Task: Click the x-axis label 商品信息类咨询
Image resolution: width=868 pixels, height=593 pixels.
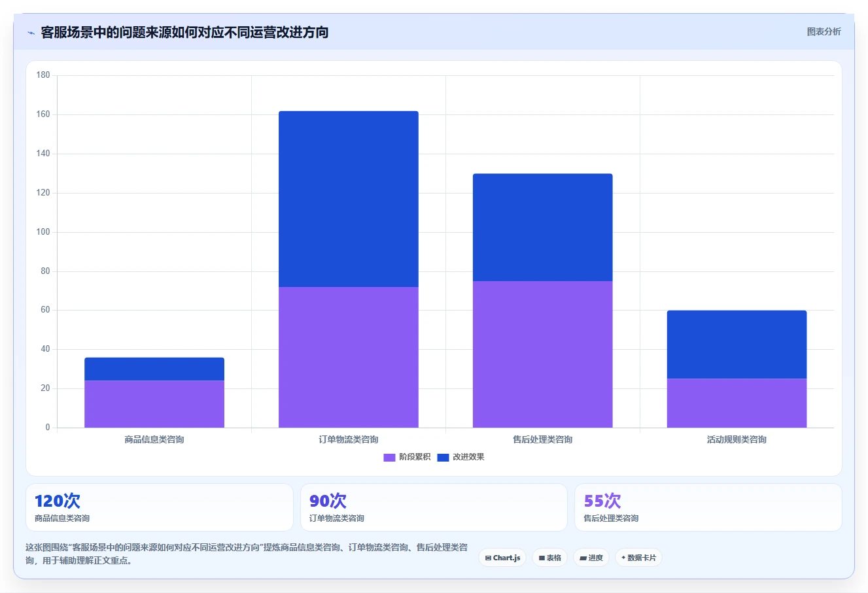Action: tap(154, 439)
